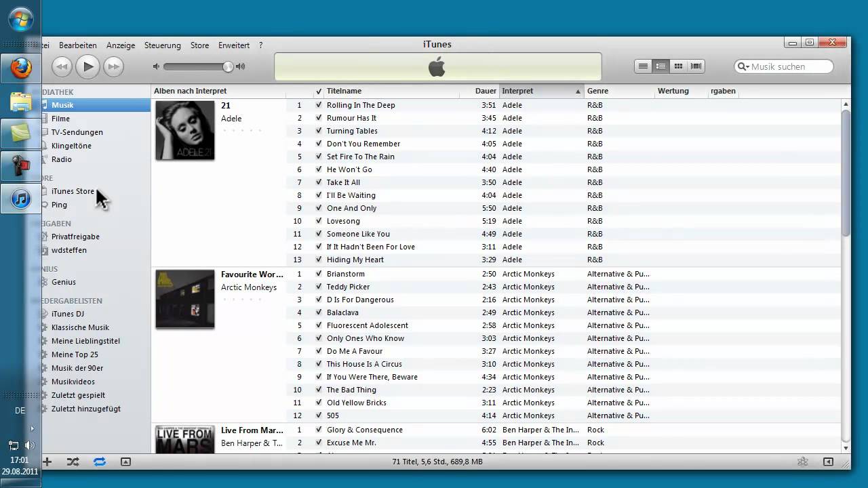The image size is (868, 488).
Task: Sort by the Dauer column header
Action: coord(479,91)
